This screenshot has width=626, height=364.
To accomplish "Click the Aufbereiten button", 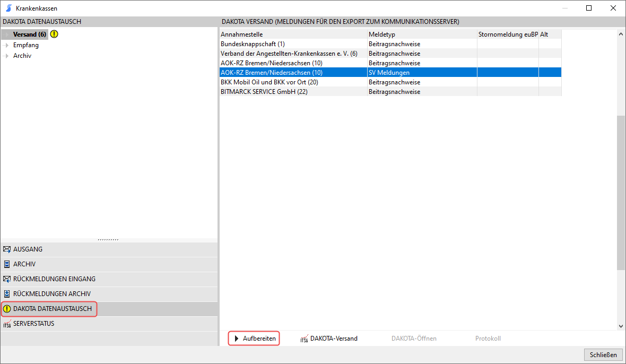I will pyautogui.click(x=254, y=339).
